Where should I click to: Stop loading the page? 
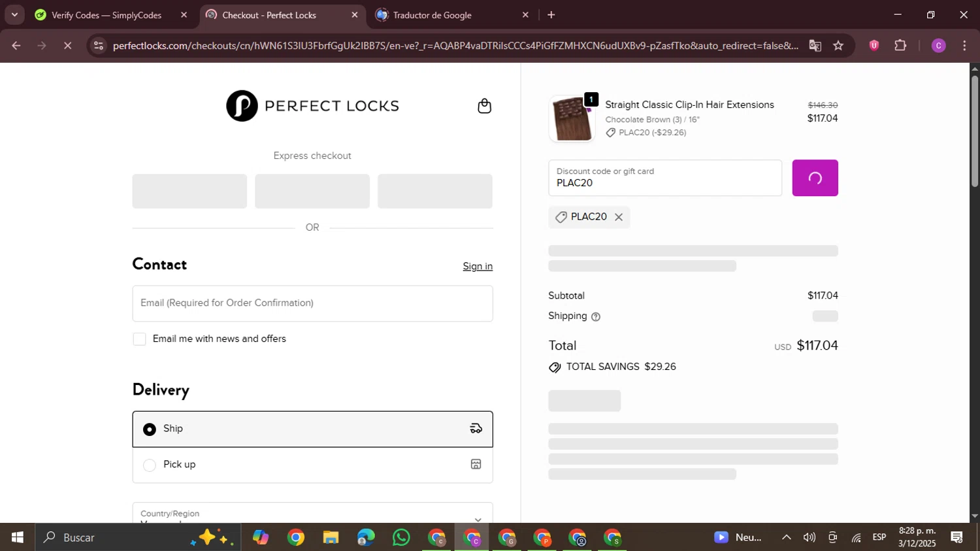point(67,46)
